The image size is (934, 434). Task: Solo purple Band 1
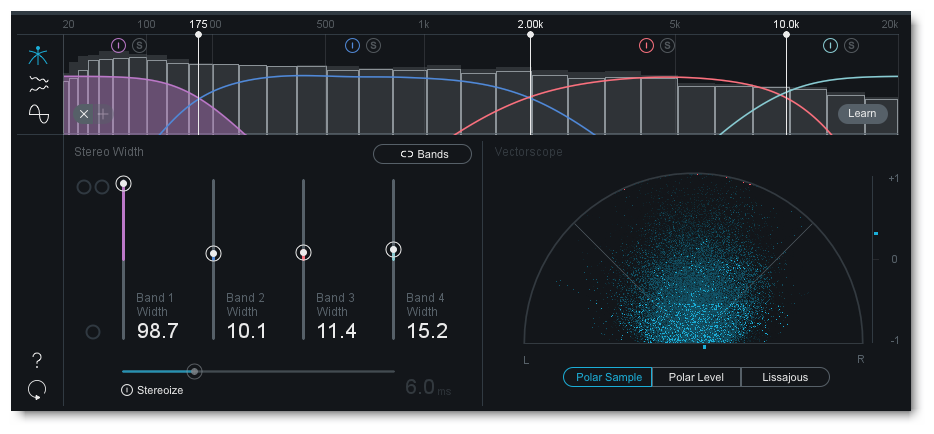coord(139,45)
